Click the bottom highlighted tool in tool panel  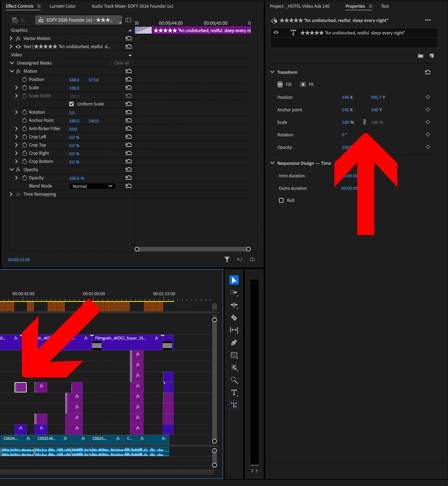pos(234,405)
